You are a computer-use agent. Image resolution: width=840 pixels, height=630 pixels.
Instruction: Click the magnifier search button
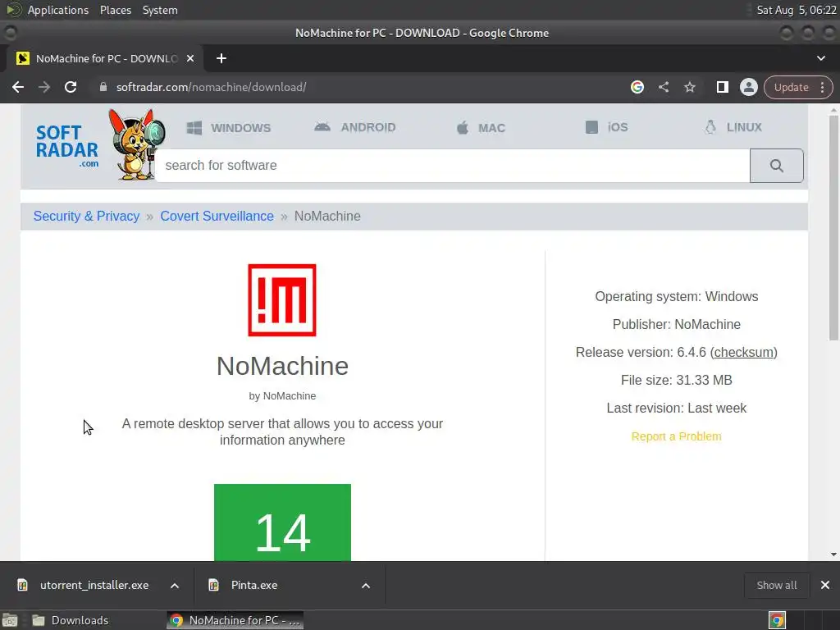coord(776,166)
